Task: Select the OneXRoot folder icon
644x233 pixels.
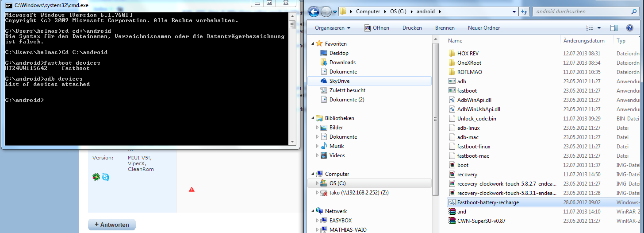Action: pos(452,62)
